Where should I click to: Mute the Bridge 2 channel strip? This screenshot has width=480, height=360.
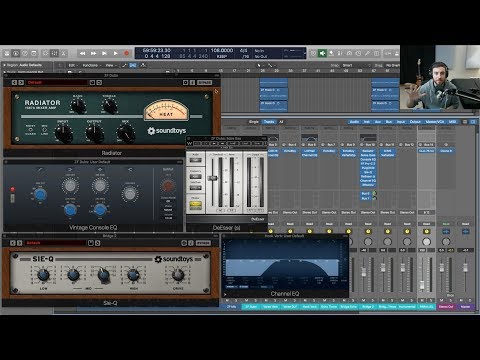pos(364,300)
